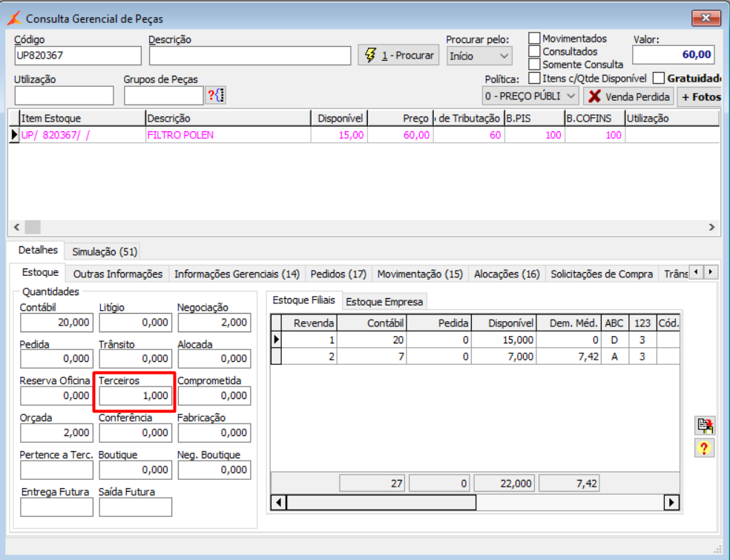This screenshot has width=730, height=560.
Task: Switch to the Estoque Empresa tab
Action: tap(384, 302)
